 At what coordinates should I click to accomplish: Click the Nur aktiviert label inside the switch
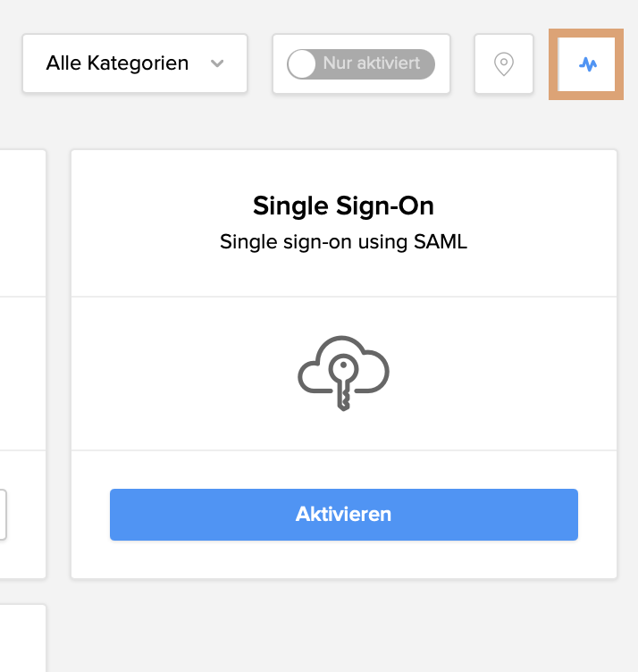click(372, 63)
